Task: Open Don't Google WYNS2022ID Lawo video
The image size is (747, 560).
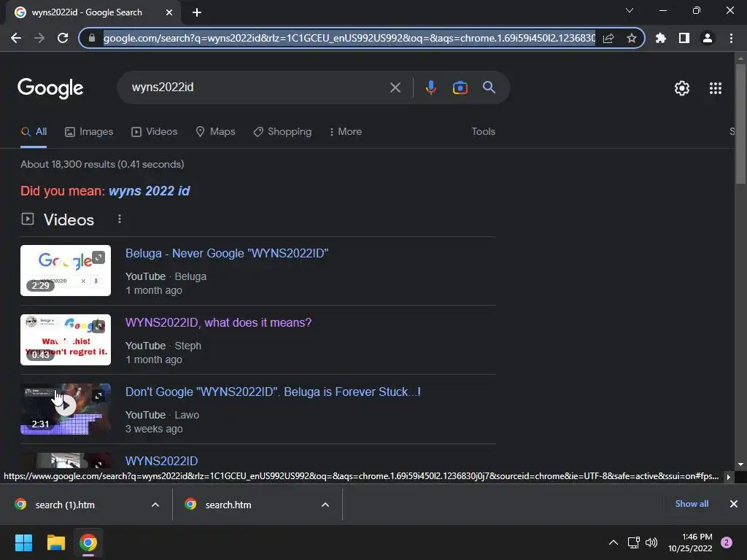Action: pos(273,392)
